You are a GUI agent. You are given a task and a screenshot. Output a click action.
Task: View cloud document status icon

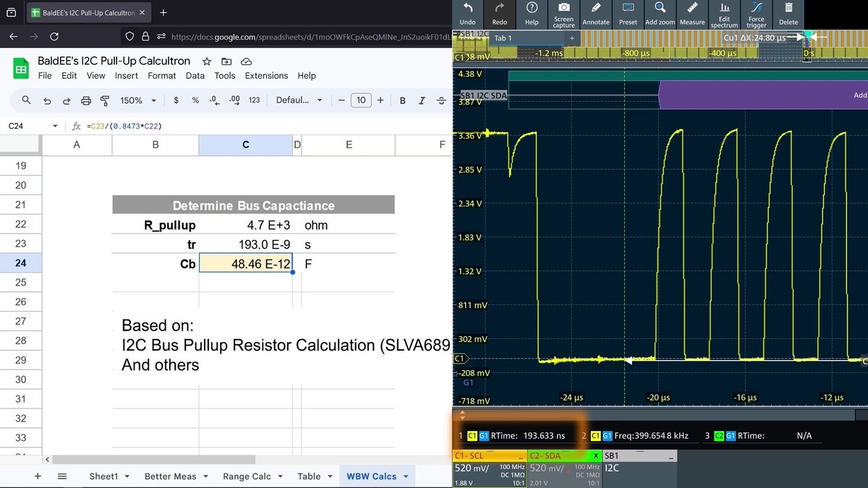coord(246,61)
